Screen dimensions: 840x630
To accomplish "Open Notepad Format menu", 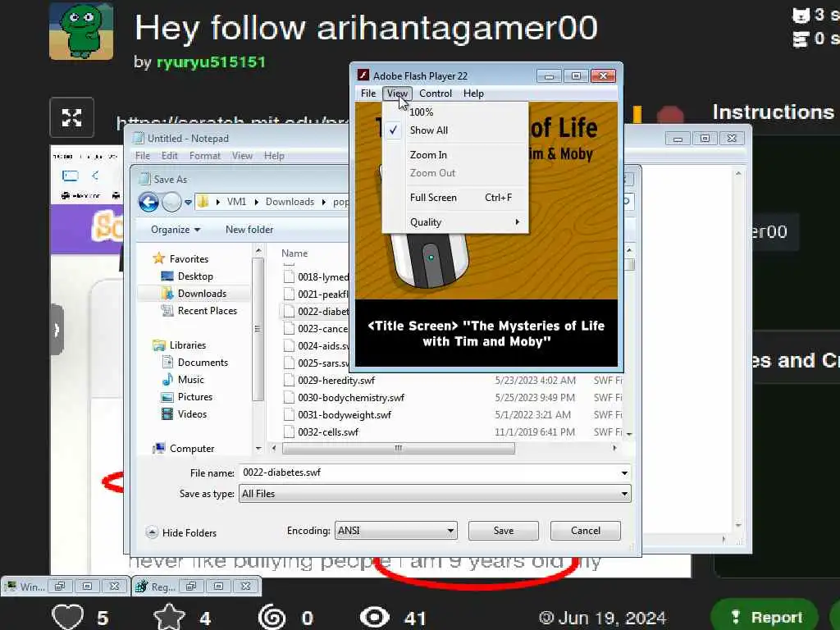I will pyautogui.click(x=204, y=156).
